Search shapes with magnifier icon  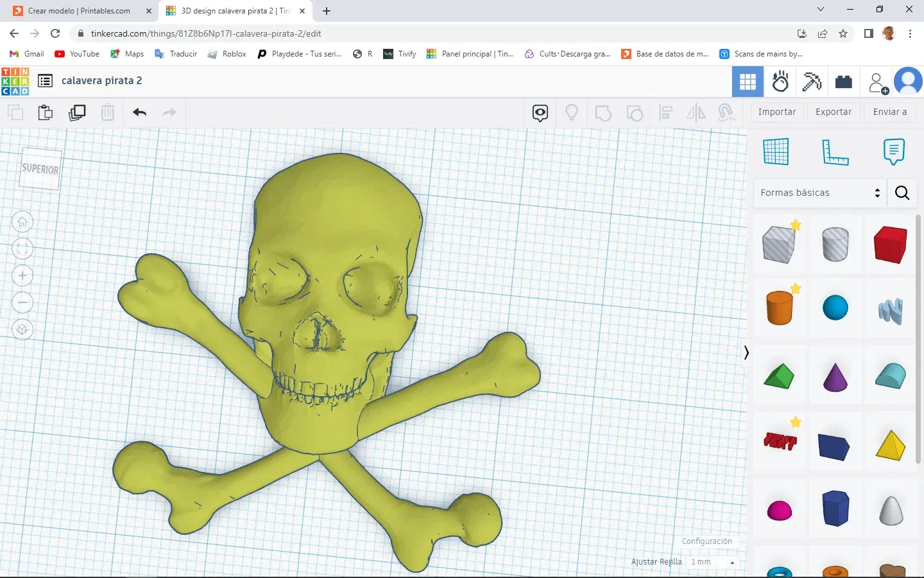pyautogui.click(x=902, y=193)
